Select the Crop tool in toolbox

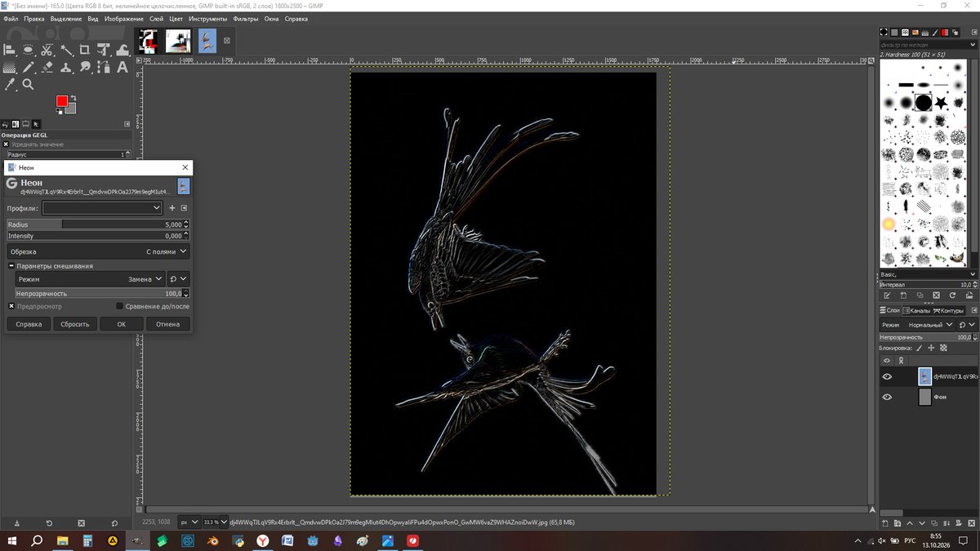coord(85,50)
